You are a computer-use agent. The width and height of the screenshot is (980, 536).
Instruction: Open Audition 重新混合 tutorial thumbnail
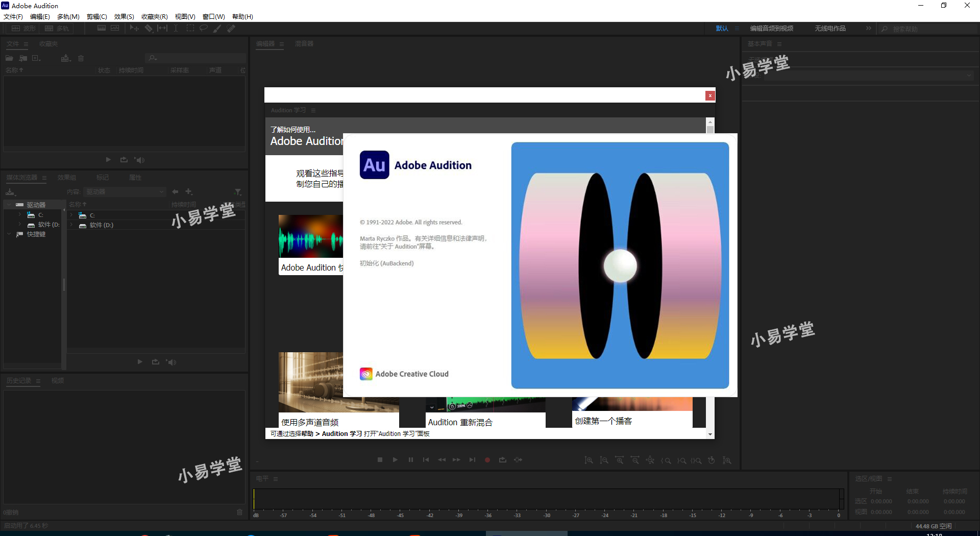[485, 412]
